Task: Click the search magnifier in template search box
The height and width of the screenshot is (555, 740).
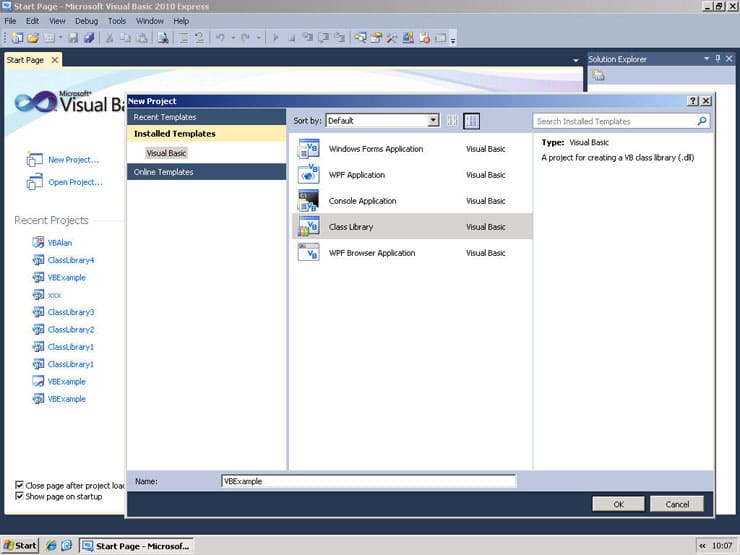Action: point(702,121)
